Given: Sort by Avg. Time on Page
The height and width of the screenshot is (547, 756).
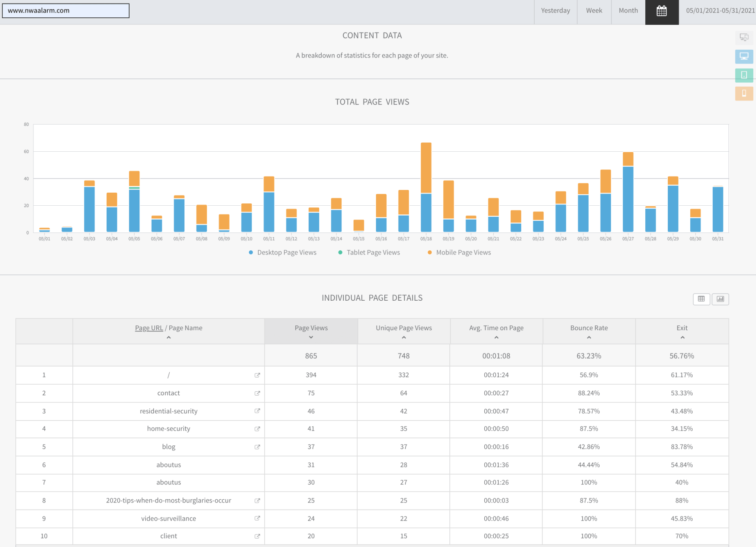Looking at the screenshot, I should point(496,328).
